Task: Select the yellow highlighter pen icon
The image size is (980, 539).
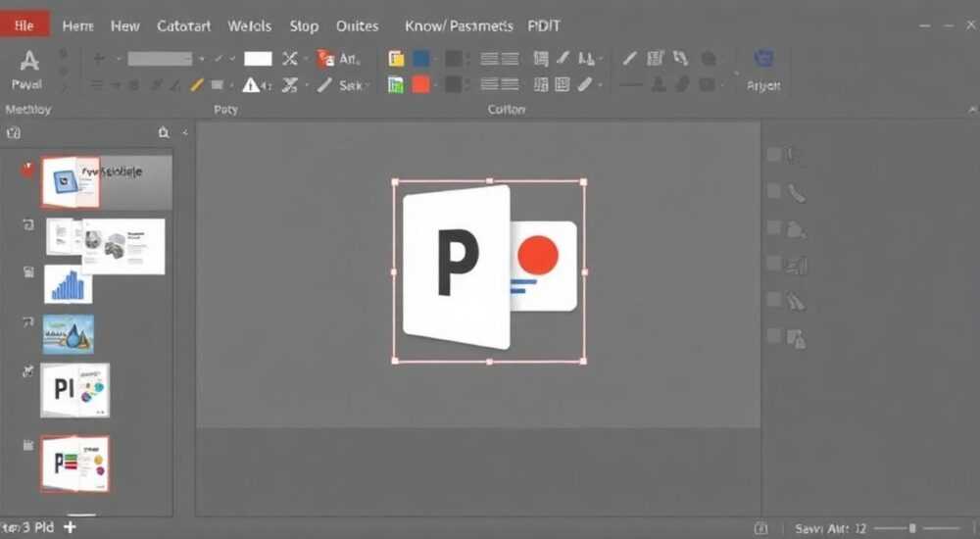Action: 197,85
